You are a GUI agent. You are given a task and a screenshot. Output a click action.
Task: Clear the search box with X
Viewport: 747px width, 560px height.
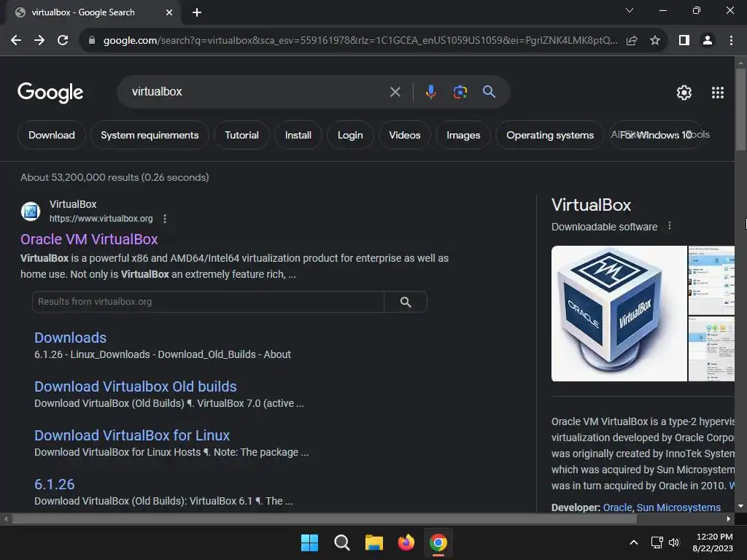coord(395,92)
